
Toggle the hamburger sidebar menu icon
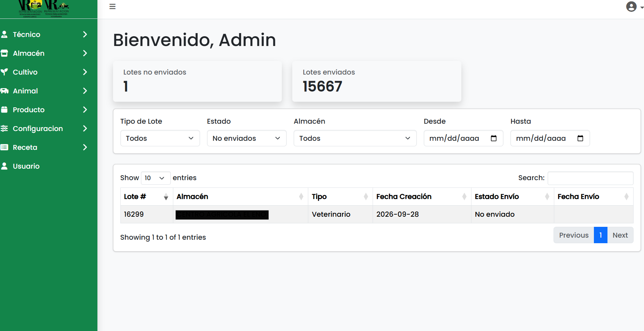pos(112,7)
